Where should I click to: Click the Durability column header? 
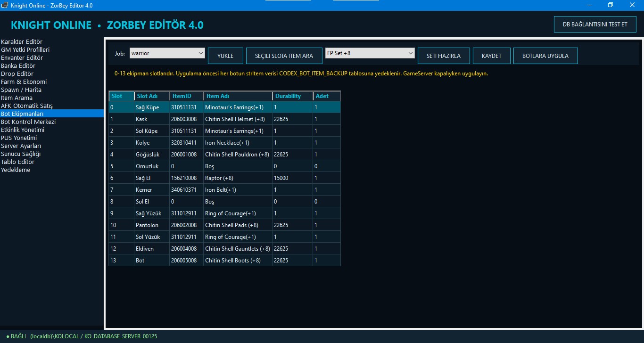(x=293, y=96)
